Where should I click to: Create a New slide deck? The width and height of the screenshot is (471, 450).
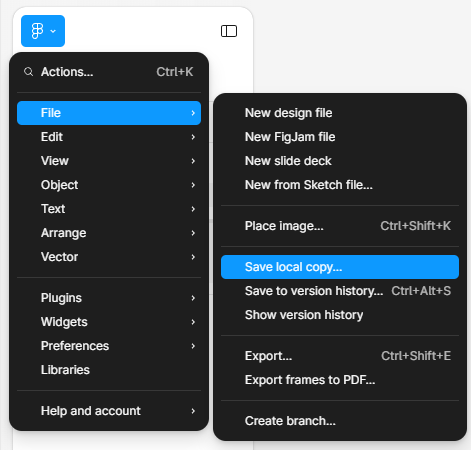(340, 161)
